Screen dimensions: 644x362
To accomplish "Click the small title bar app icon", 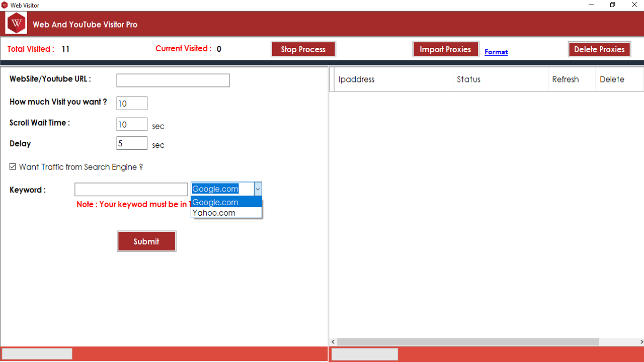I will pos(5,5).
